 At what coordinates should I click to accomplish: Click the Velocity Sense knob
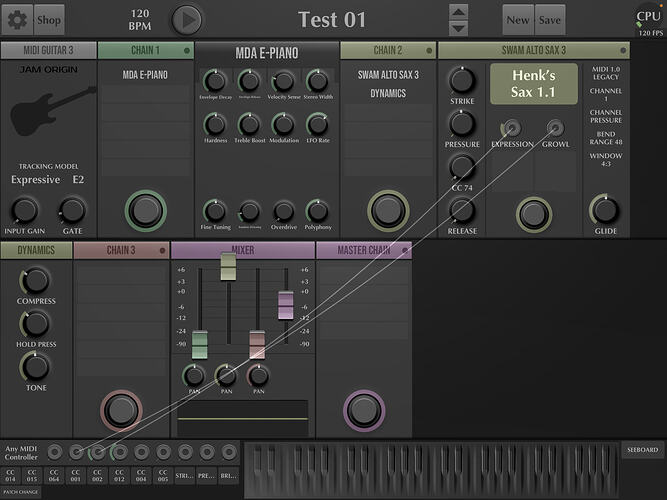283,81
